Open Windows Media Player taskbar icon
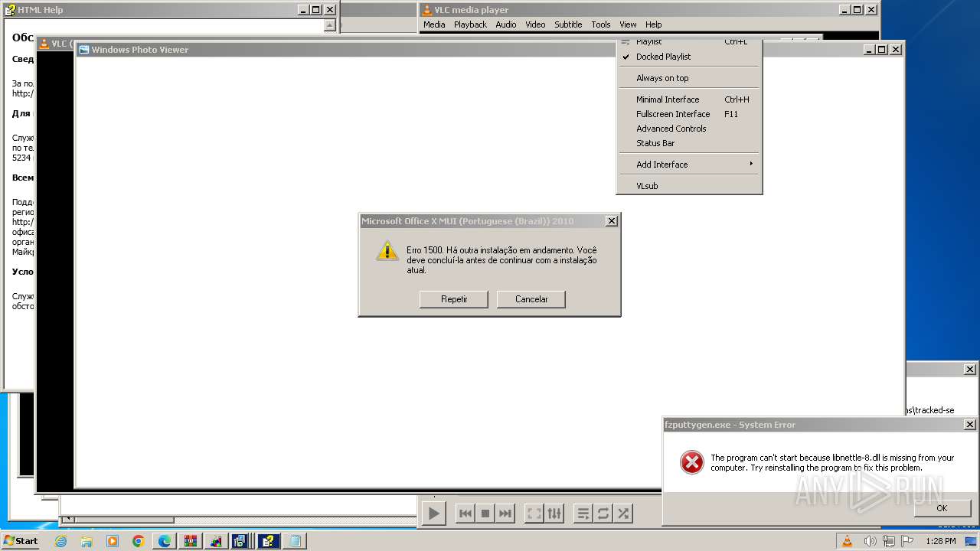980x551 pixels. click(113, 541)
